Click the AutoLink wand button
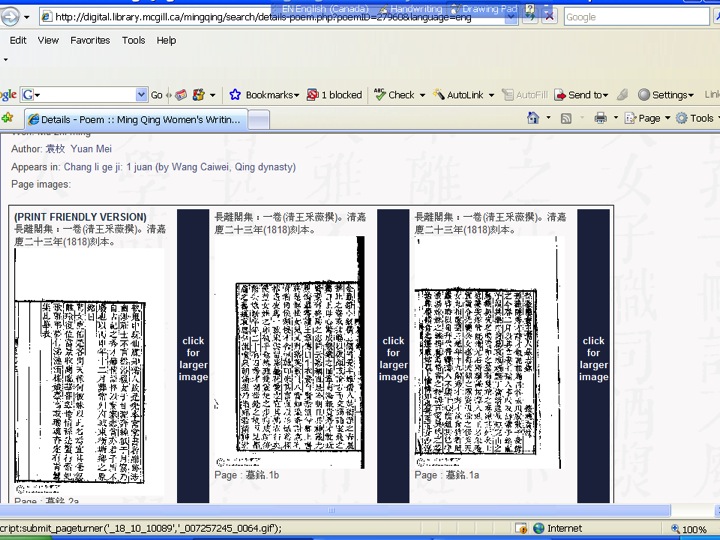The image size is (720, 540). click(458, 95)
